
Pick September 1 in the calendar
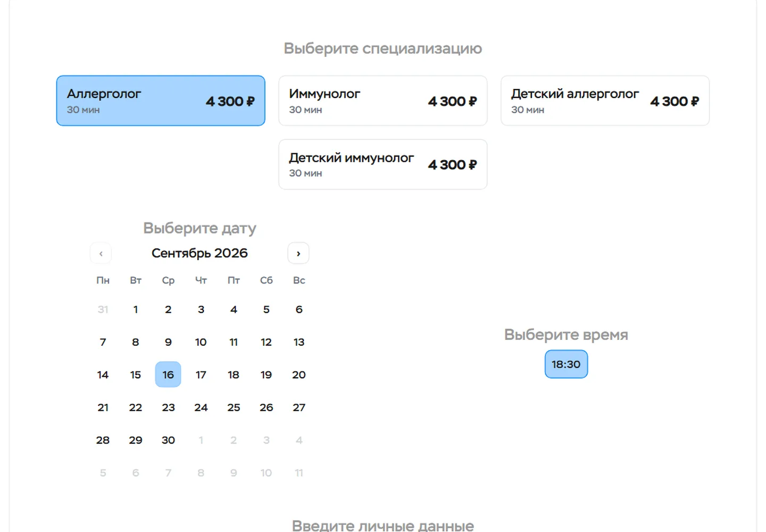136,309
